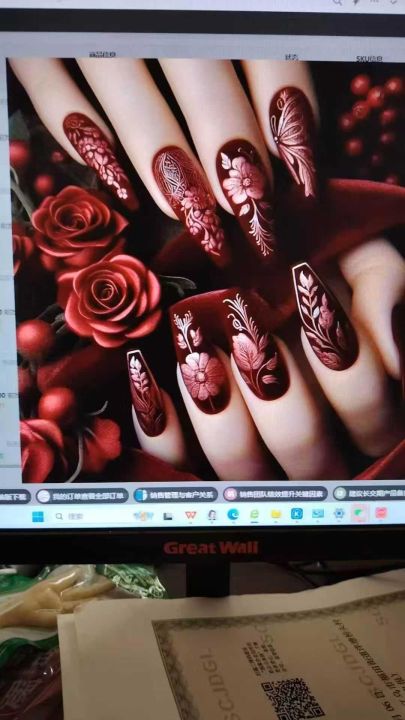Open the Windows Start menu

point(38,516)
